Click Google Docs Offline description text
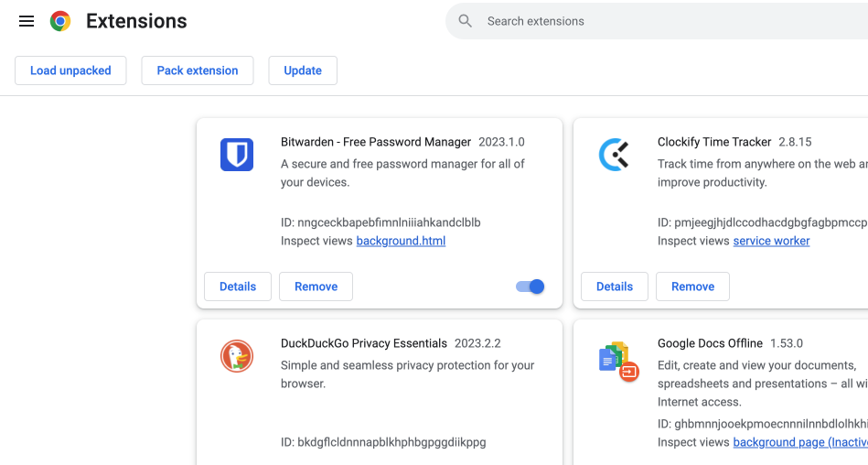The image size is (868, 465). coord(763,384)
